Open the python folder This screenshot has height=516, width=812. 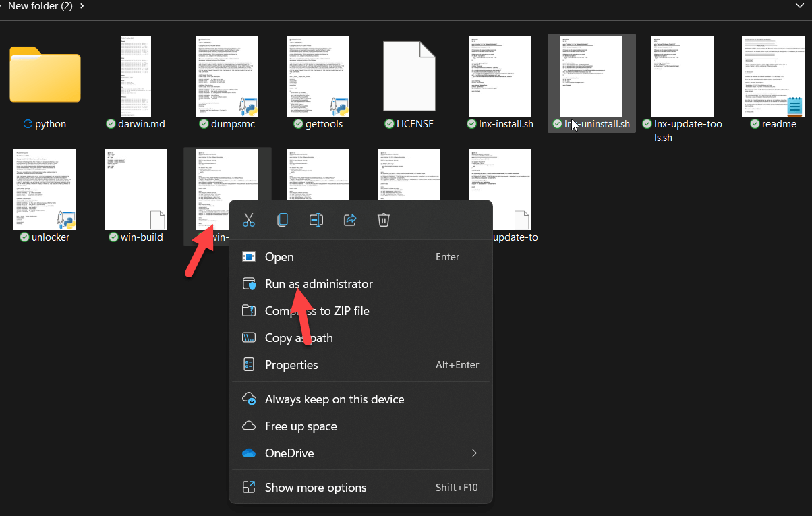point(45,75)
